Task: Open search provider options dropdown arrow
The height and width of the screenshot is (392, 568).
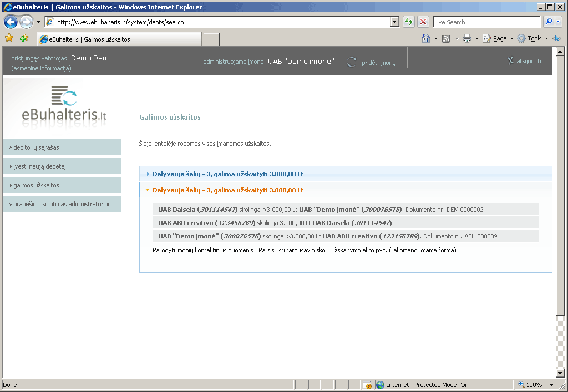Action: click(x=558, y=22)
